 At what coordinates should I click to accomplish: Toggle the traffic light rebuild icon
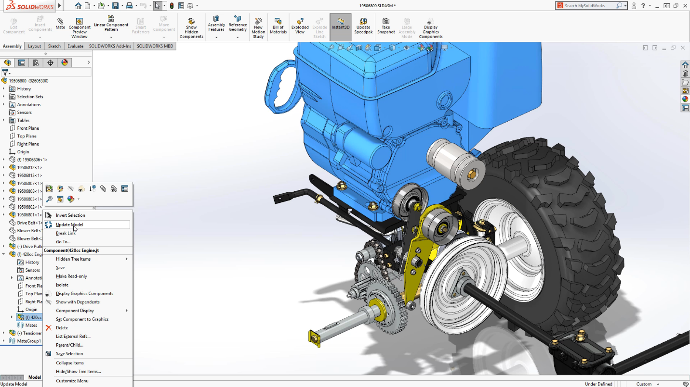pyautogui.click(x=172, y=6)
